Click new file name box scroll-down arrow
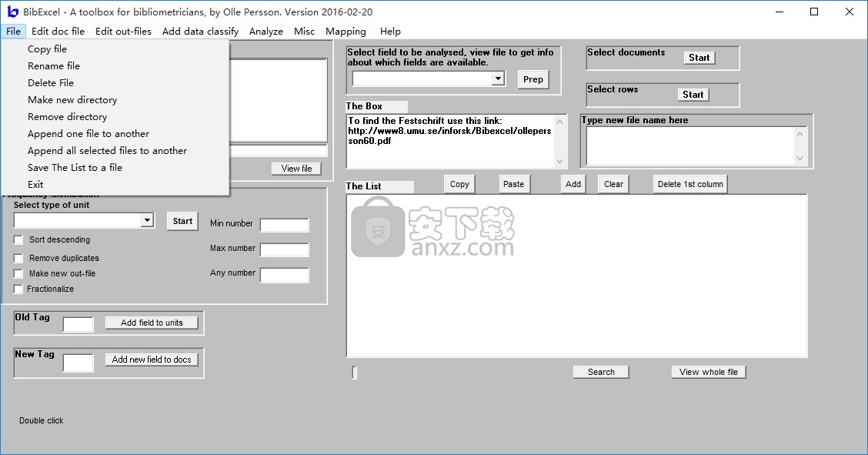The image size is (868, 455). click(800, 159)
